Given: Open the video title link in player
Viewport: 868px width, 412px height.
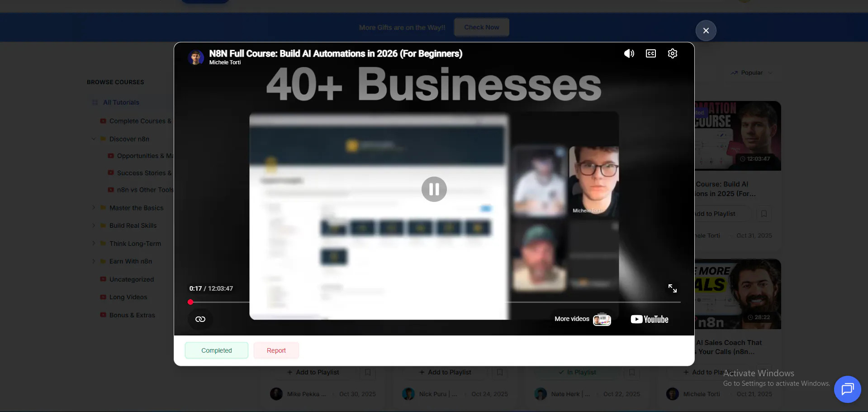Looking at the screenshot, I should (x=336, y=53).
